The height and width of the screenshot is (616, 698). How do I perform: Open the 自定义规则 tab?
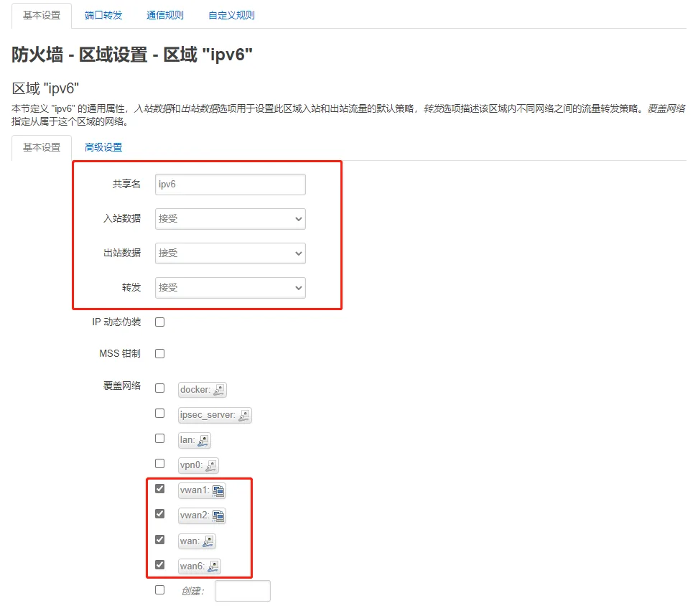tap(231, 16)
